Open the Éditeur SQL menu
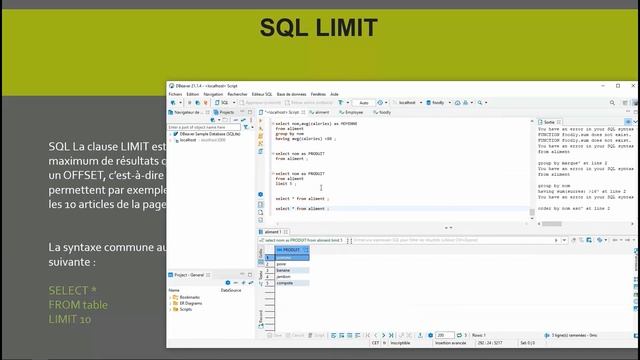640x360 pixels. pyautogui.click(x=262, y=94)
